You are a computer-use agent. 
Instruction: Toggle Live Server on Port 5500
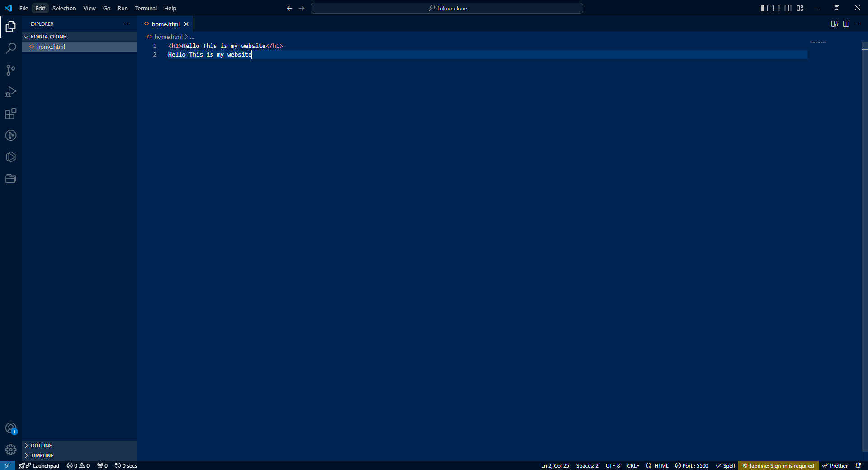692,465
